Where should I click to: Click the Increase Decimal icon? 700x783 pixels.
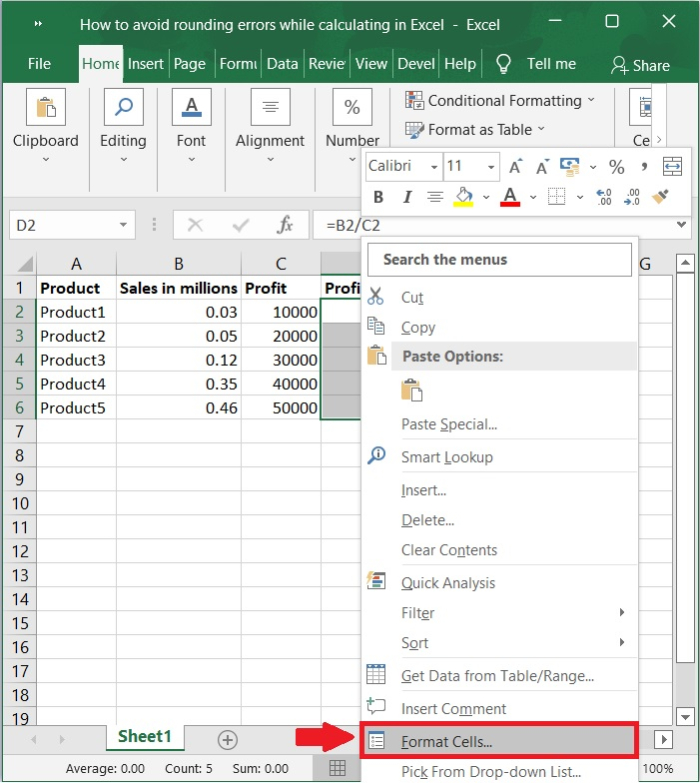click(x=603, y=197)
